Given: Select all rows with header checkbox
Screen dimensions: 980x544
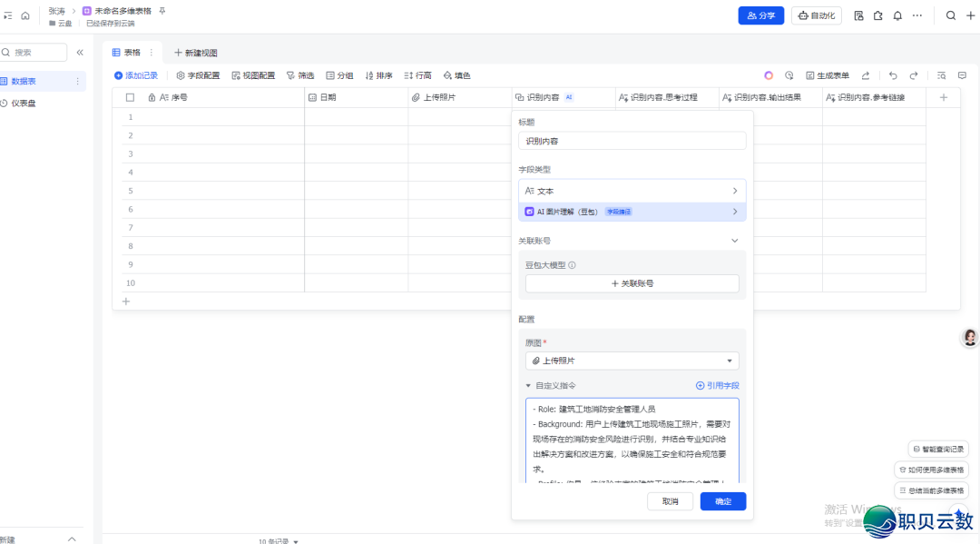Looking at the screenshot, I should point(130,97).
